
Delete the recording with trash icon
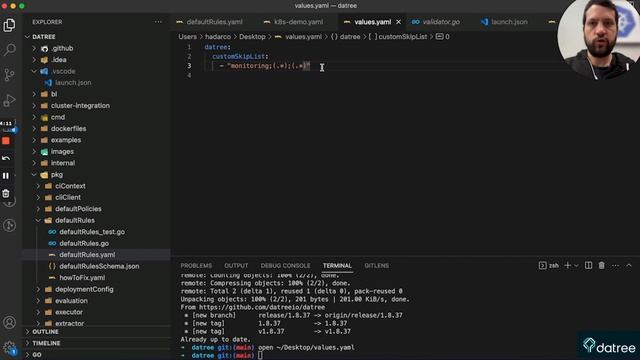click(x=6, y=193)
